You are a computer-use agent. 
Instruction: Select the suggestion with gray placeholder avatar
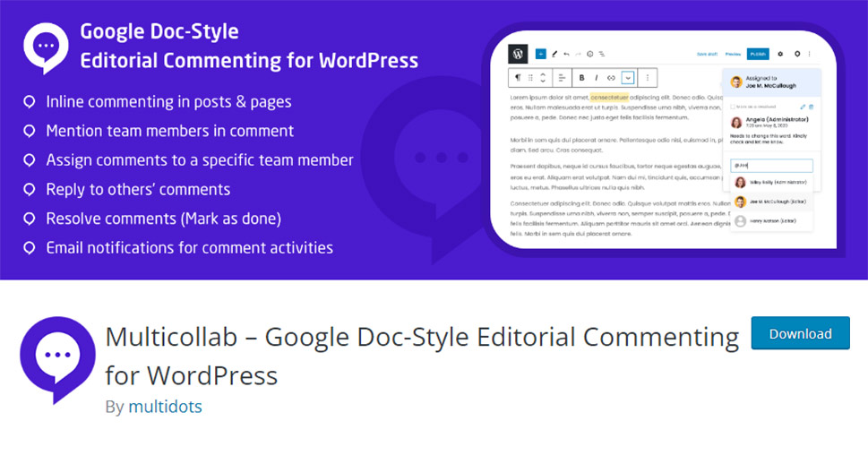tap(771, 221)
